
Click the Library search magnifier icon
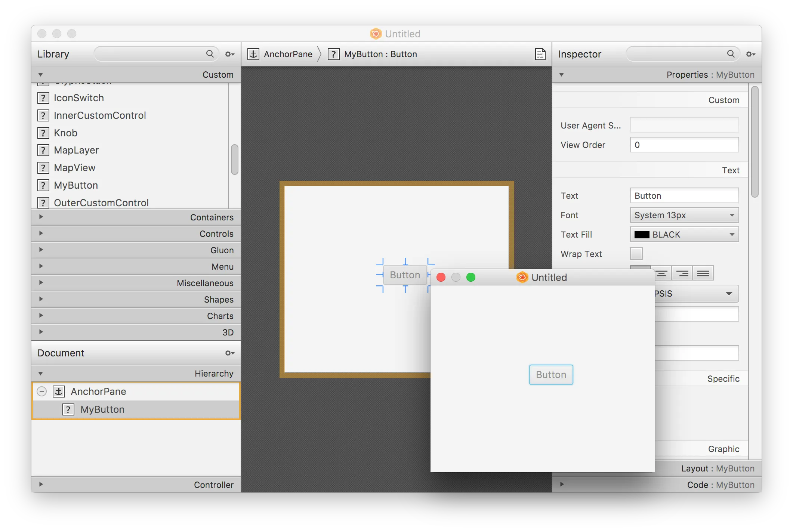[x=210, y=54]
